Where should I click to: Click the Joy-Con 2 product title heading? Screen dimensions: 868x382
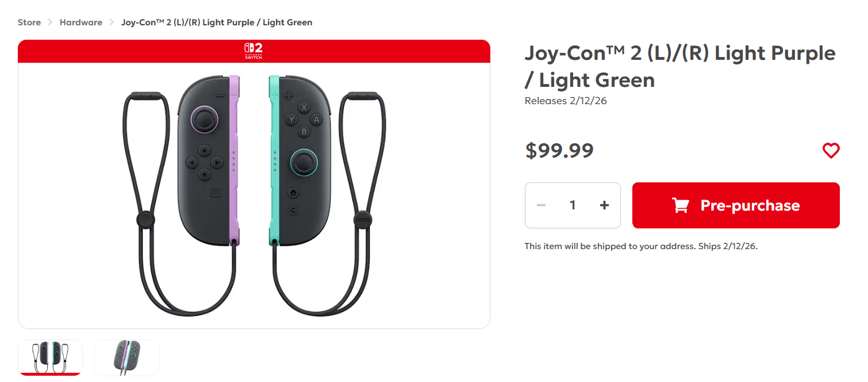pyautogui.click(x=679, y=66)
